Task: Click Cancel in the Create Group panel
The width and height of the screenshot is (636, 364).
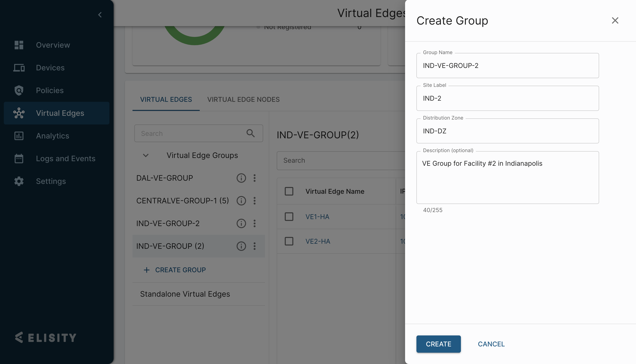Action: (491, 344)
